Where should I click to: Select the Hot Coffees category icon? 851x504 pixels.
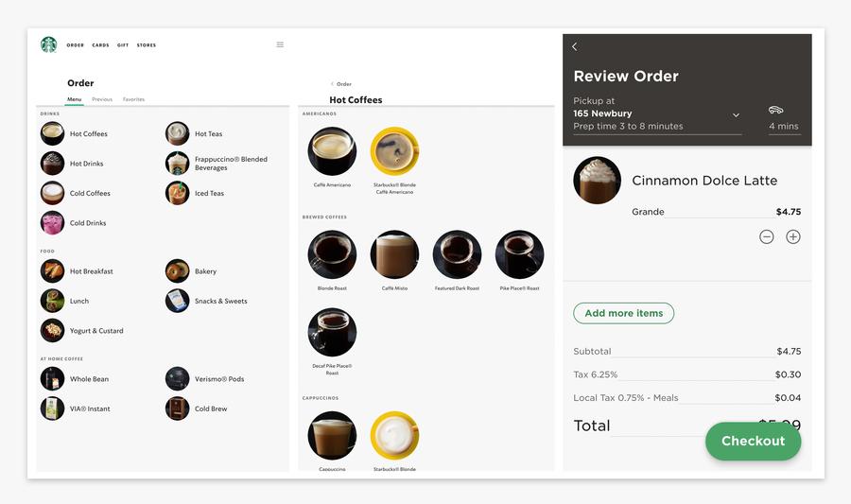(52, 133)
